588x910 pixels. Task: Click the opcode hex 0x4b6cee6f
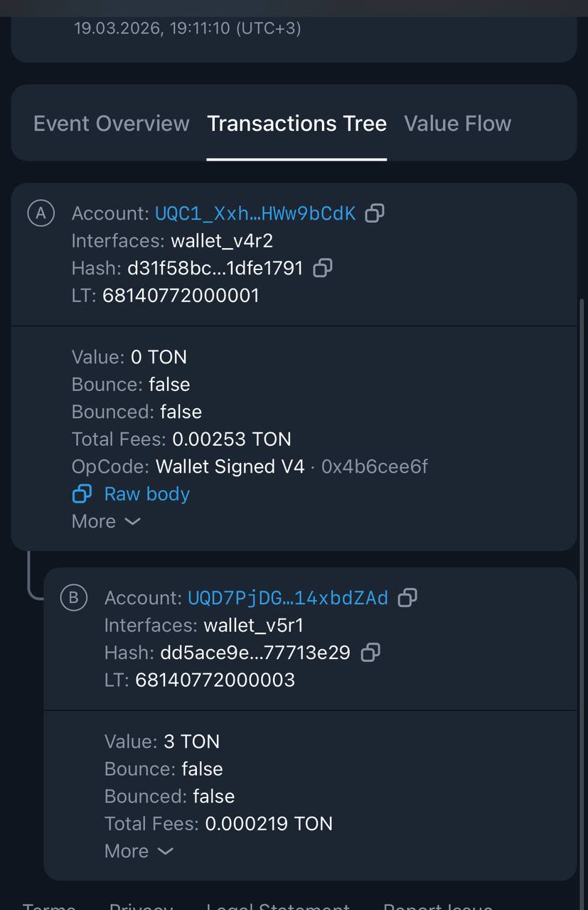coord(375,466)
